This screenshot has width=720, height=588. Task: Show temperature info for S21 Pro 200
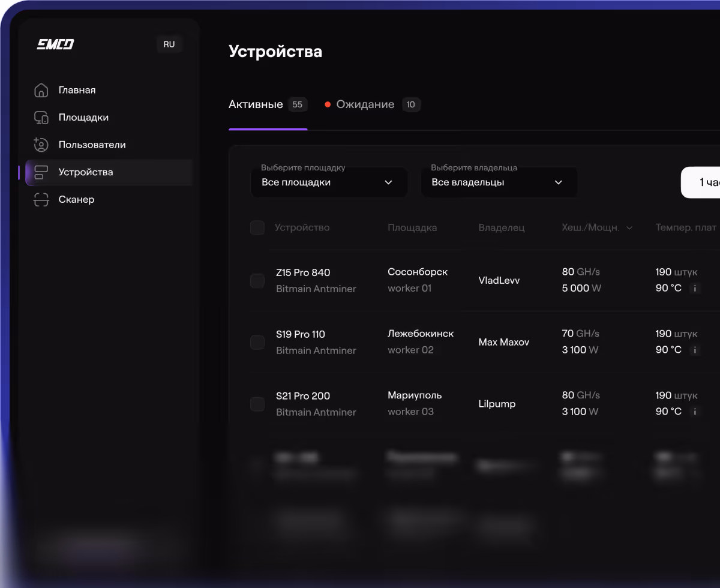coord(695,412)
